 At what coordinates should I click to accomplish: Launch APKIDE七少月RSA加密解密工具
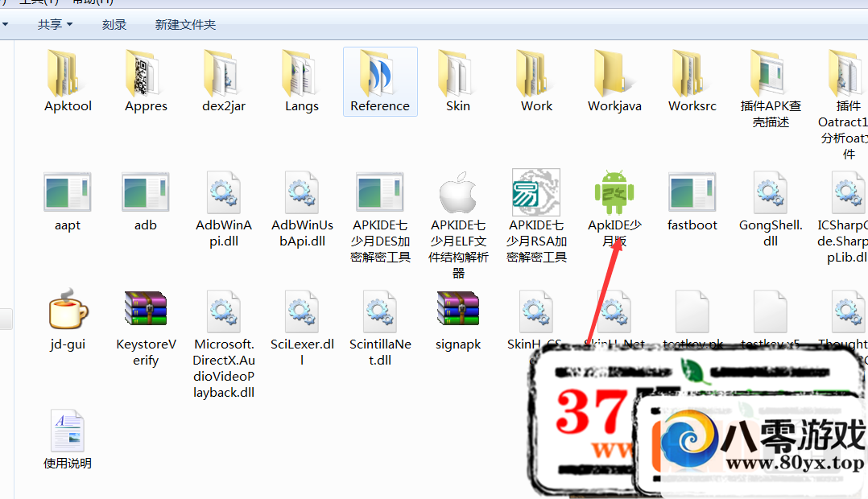tap(536, 193)
